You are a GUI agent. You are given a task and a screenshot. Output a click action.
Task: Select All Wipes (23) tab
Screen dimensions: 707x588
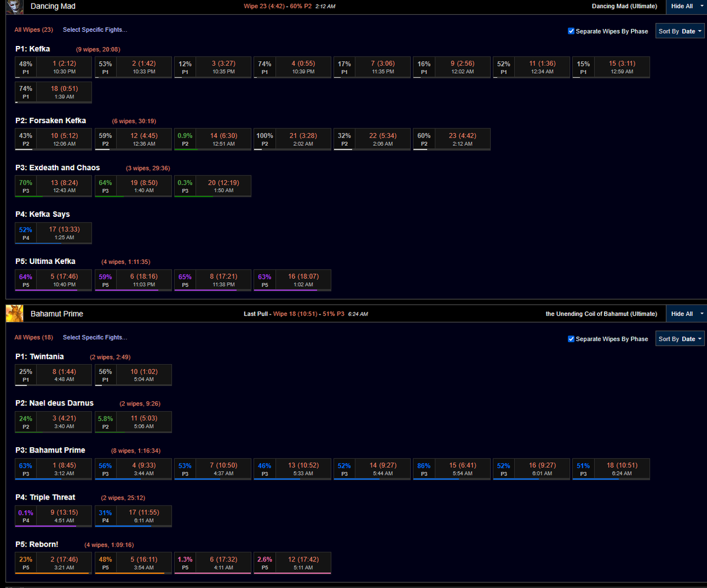point(34,30)
